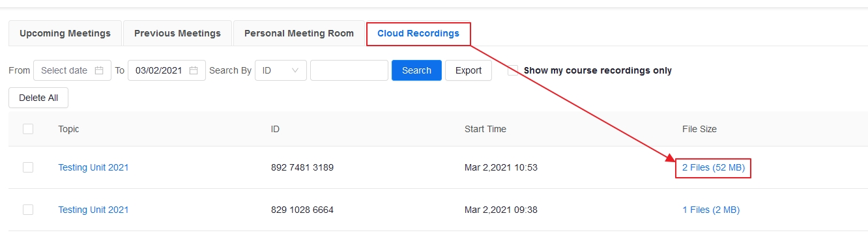868x237 pixels.
Task: Switch to Previous Meetings tab
Action: coord(177,33)
